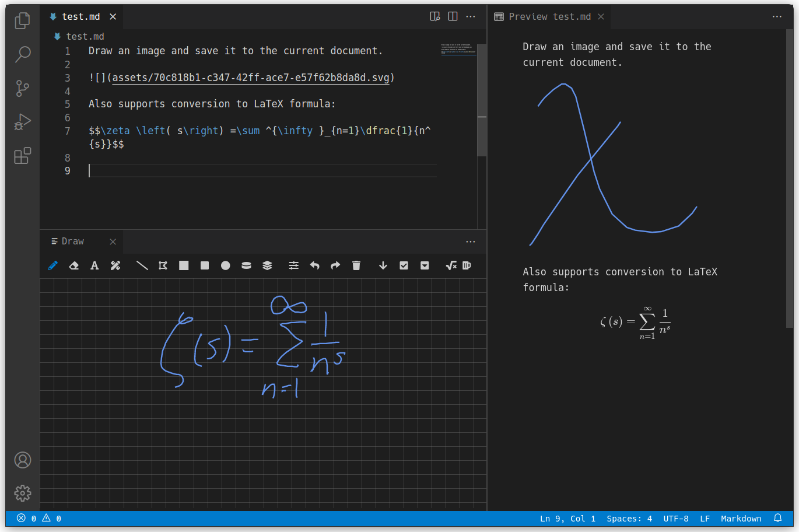Viewport: 799px width, 532px height.
Task: Click the editor minimap
Action: [x=458, y=50]
